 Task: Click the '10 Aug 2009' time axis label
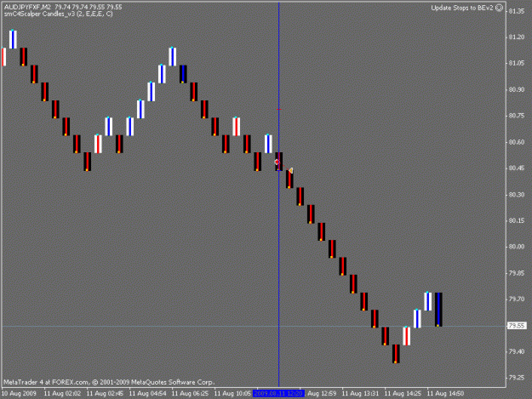tap(19, 394)
